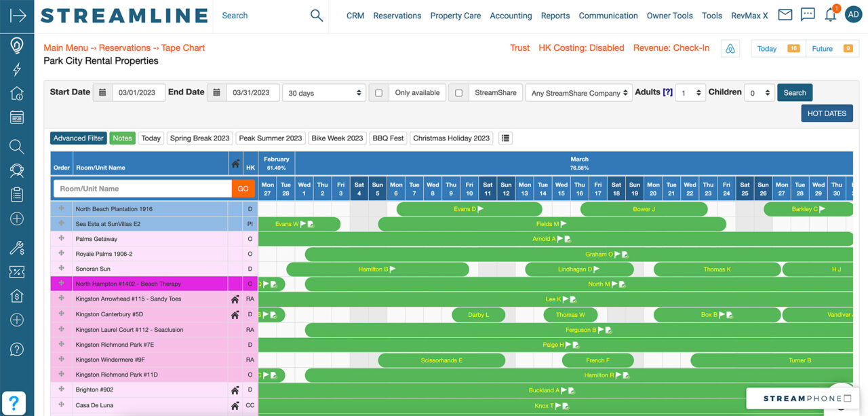Open the notifications bell with badge 1

click(830, 15)
